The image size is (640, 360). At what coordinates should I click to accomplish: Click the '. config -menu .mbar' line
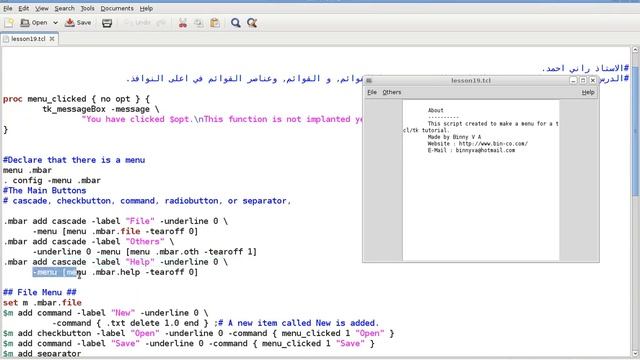[52, 180]
